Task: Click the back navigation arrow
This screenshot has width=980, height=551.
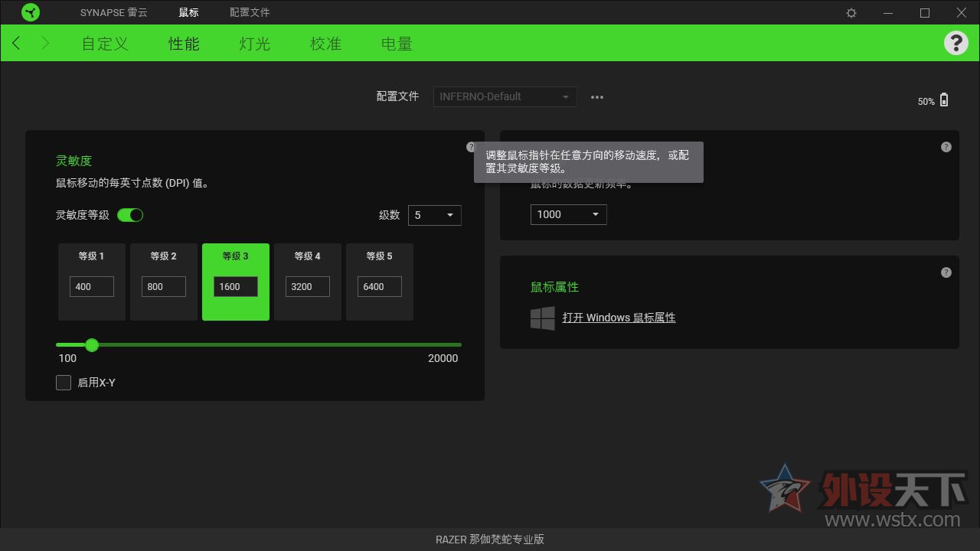Action: pos(15,43)
